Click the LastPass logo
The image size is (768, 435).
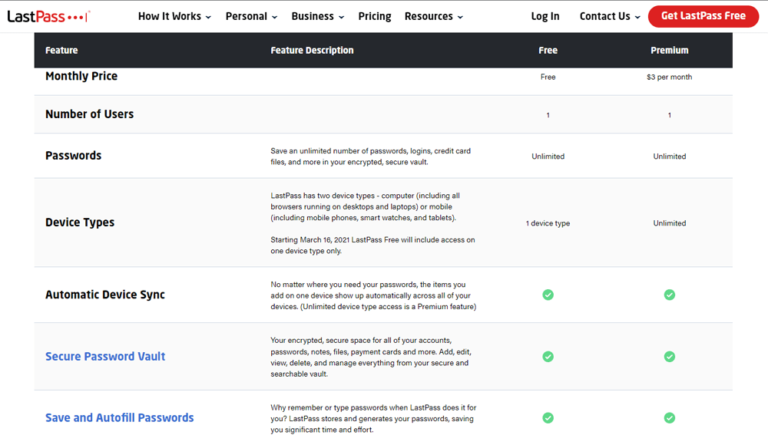pos(48,16)
